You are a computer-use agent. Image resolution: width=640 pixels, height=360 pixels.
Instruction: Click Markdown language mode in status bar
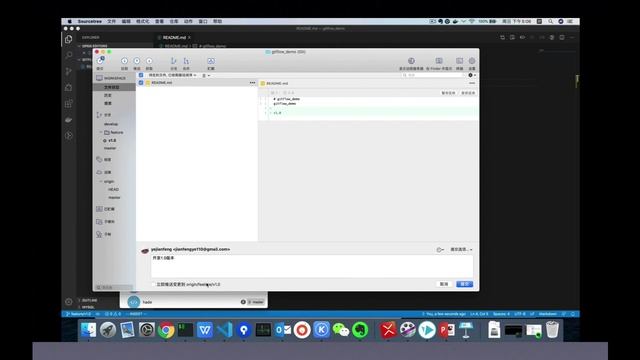tap(548, 314)
